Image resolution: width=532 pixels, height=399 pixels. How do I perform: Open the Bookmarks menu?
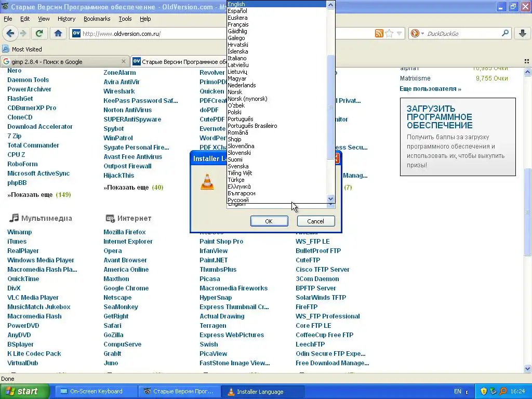97,19
